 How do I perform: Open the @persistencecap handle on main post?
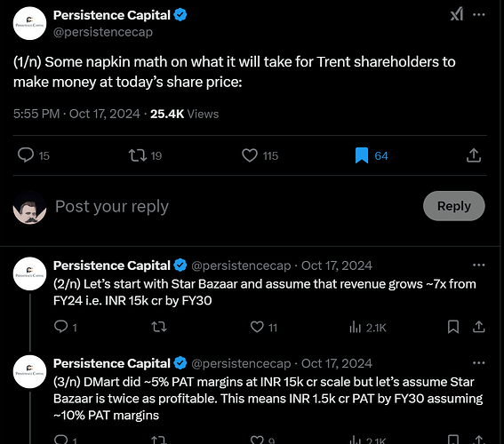click(103, 32)
